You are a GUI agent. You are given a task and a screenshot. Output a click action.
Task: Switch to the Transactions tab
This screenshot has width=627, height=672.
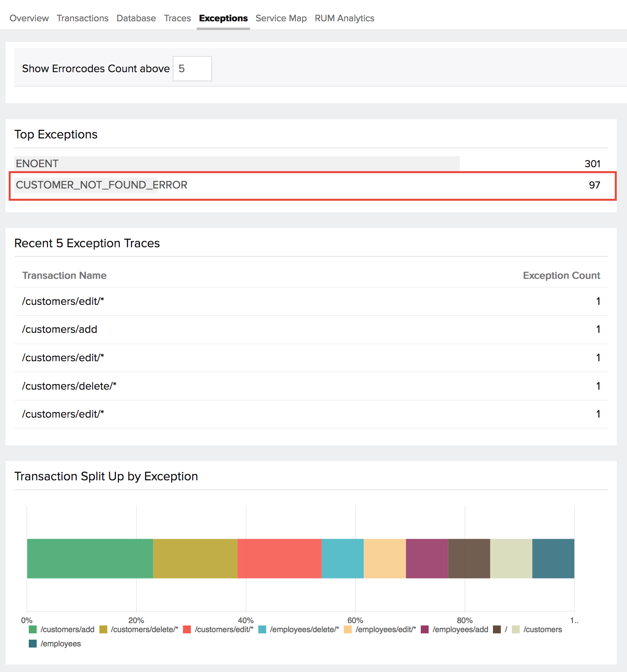tap(82, 18)
